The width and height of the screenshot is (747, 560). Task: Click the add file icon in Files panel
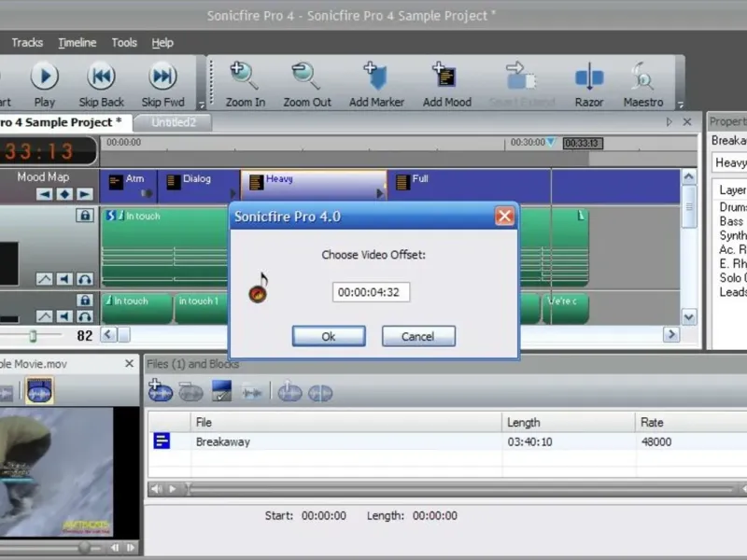(x=160, y=393)
